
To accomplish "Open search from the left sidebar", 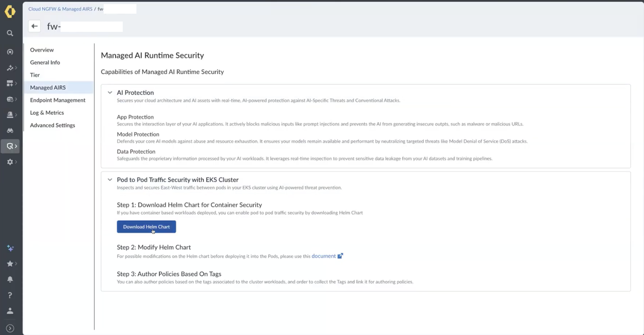I will [10, 33].
